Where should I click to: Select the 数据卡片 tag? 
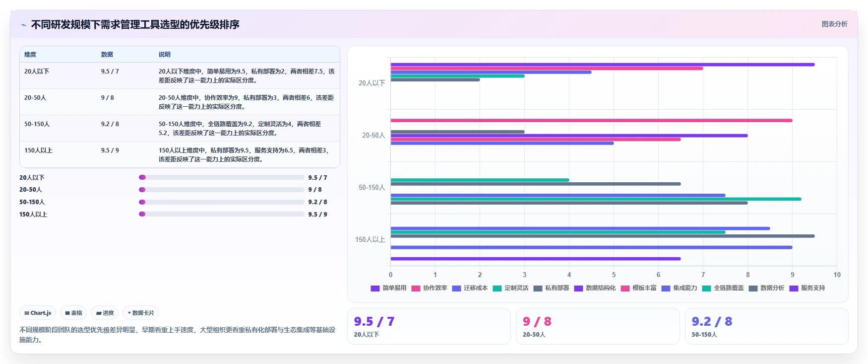coord(141,313)
